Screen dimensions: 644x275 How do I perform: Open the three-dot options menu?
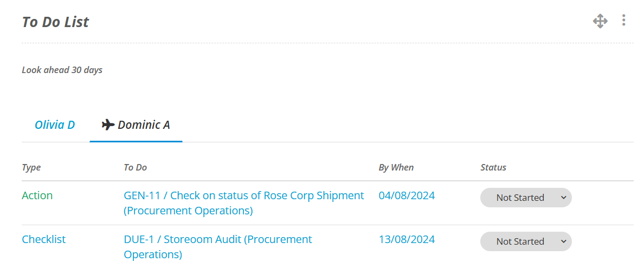[623, 20]
